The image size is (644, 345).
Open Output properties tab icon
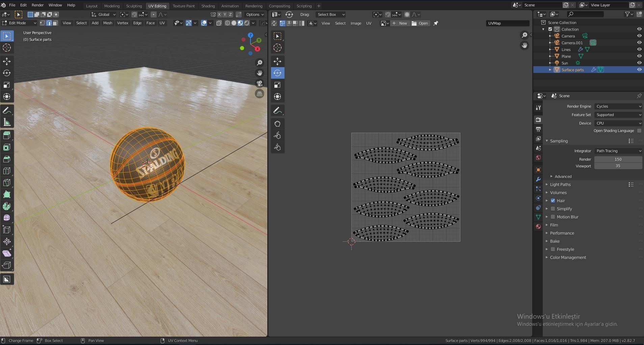pyautogui.click(x=538, y=129)
